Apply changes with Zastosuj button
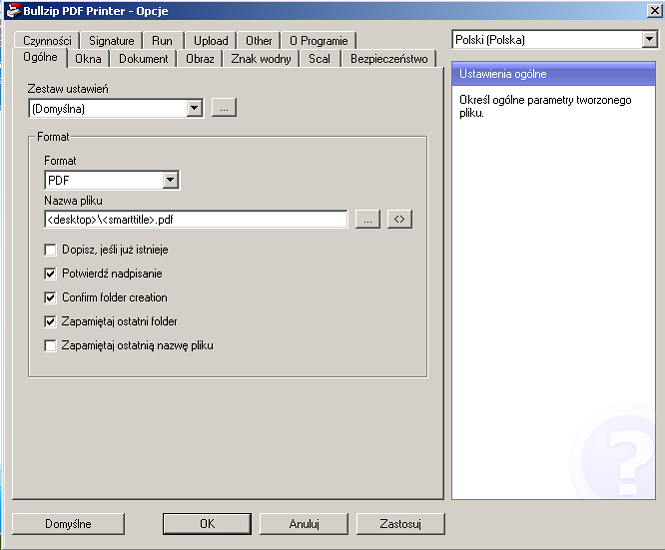Viewport: 665px width, 550px height. 400,524
